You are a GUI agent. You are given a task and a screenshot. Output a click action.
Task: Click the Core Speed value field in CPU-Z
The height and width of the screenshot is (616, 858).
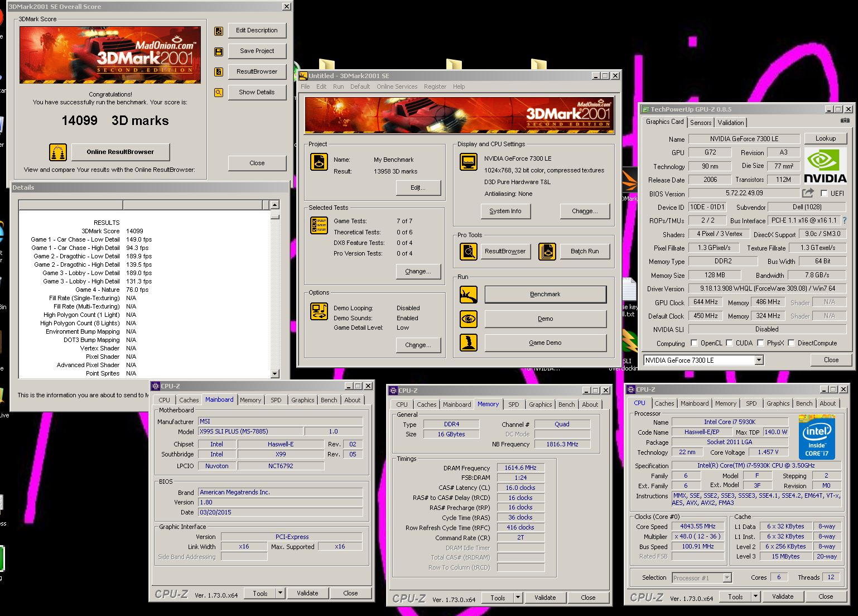click(697, 526)
